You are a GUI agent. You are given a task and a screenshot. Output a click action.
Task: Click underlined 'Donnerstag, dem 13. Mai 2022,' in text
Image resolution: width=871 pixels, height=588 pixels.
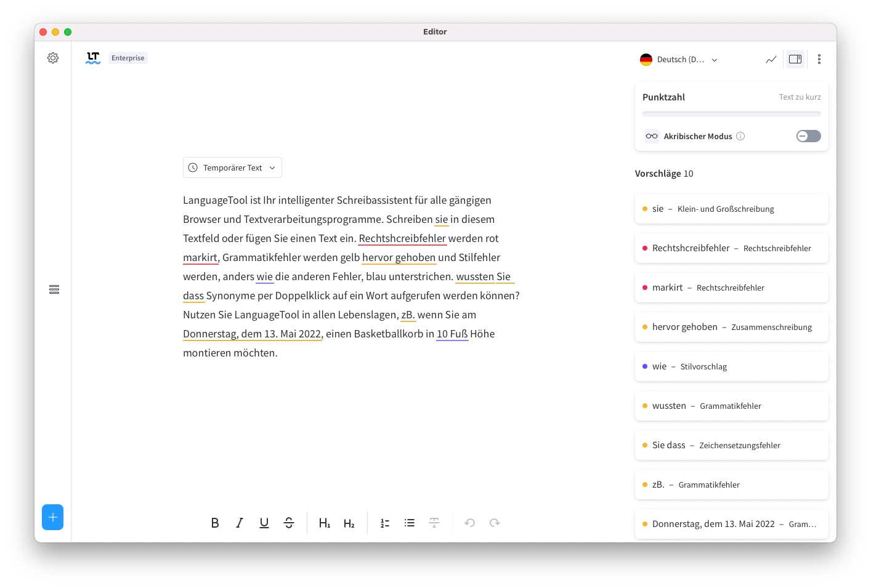pyautogui.click(x=253, y=334)
